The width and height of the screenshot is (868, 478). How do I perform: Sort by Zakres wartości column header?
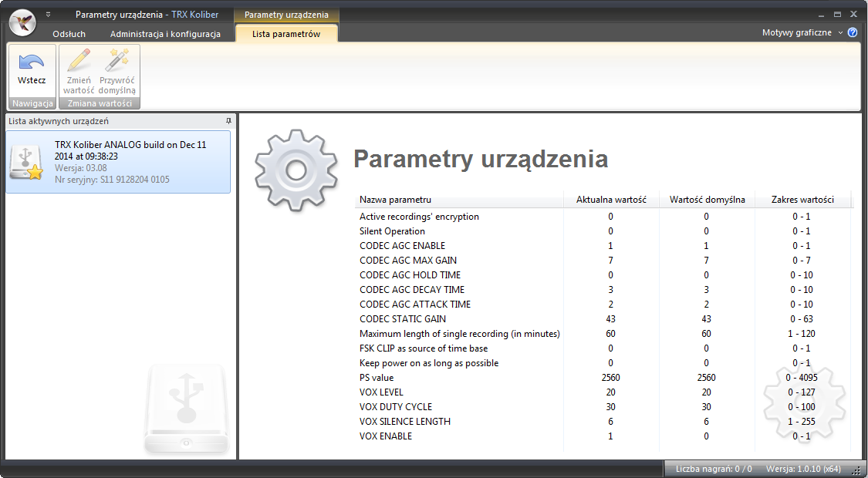[x=802, y=200]
